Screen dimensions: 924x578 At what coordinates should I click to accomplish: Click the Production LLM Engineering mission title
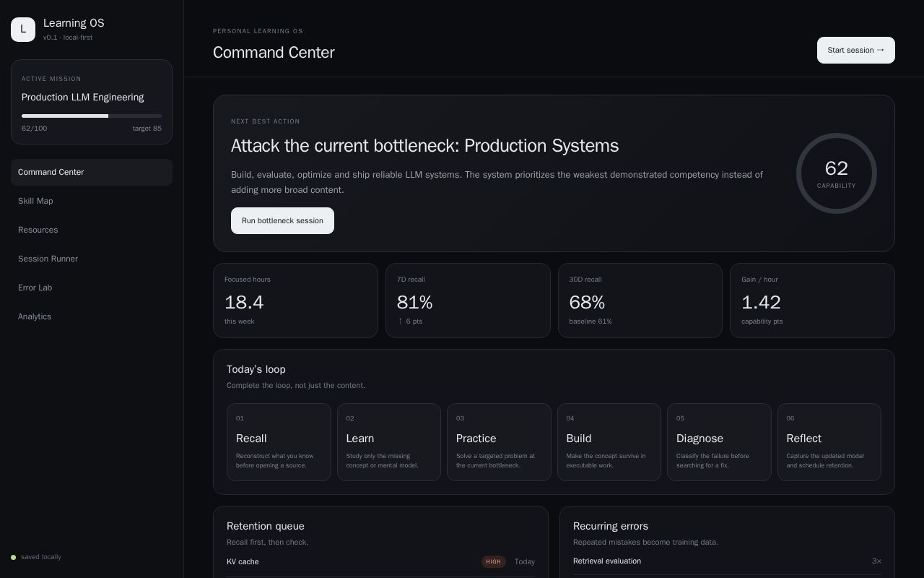[82, 98]
